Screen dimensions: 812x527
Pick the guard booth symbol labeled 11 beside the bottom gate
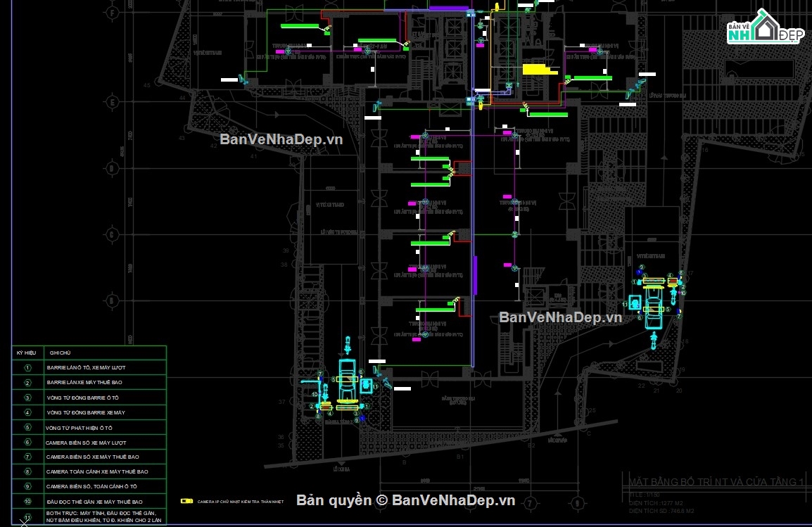366,385
